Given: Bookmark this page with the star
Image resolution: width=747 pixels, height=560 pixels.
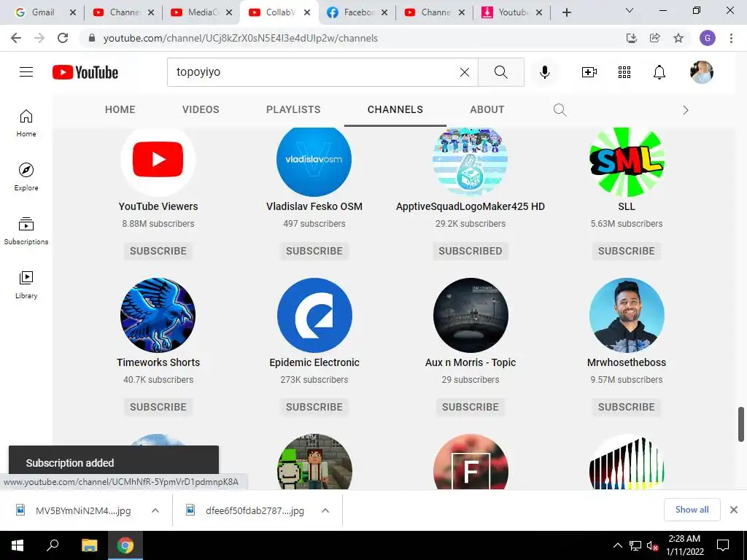Looking at the screenshot, I should [x=678, y=38].
